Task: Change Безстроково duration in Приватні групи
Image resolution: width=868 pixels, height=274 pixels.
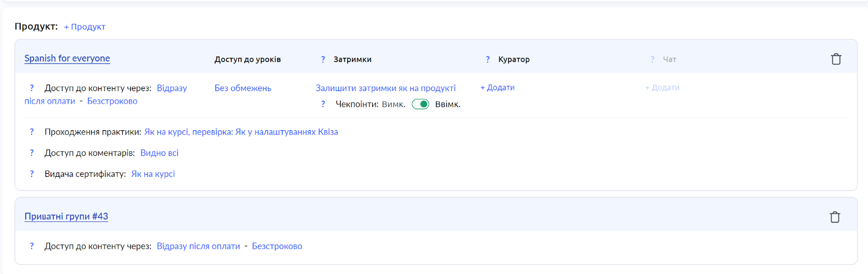Action: click(277, 246)
